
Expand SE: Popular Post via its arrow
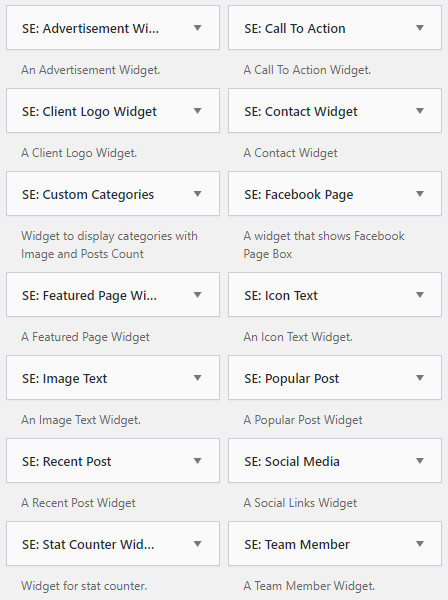click(420, 378)
